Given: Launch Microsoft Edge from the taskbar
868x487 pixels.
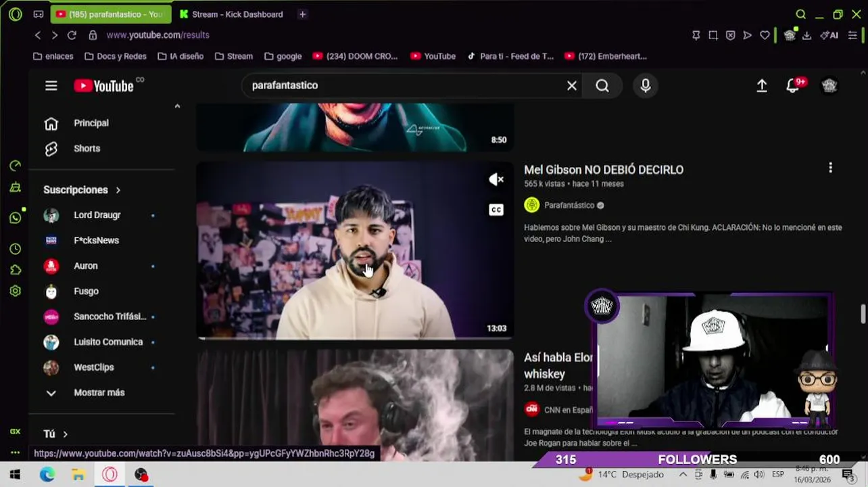Looking at the screenshot, I should (47, 475).
